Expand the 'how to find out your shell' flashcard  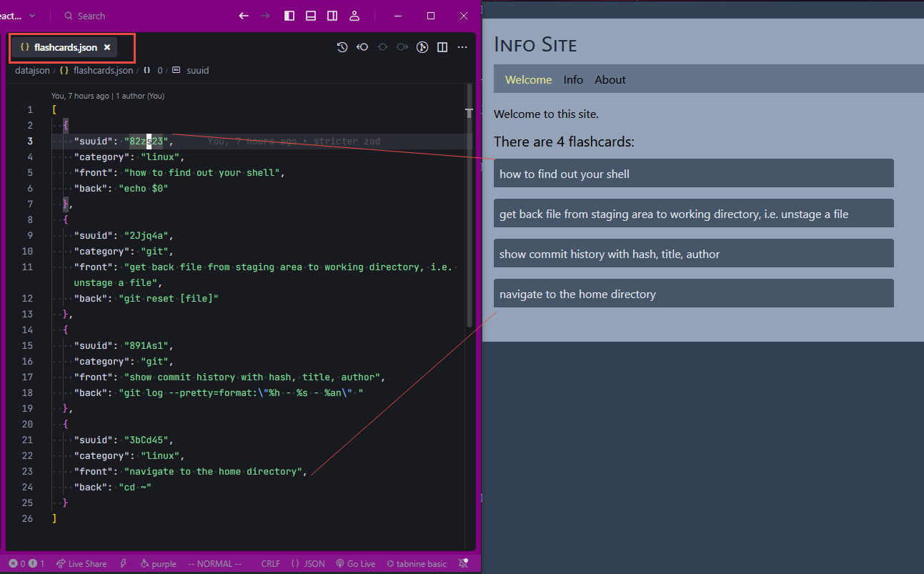[693, 174]
